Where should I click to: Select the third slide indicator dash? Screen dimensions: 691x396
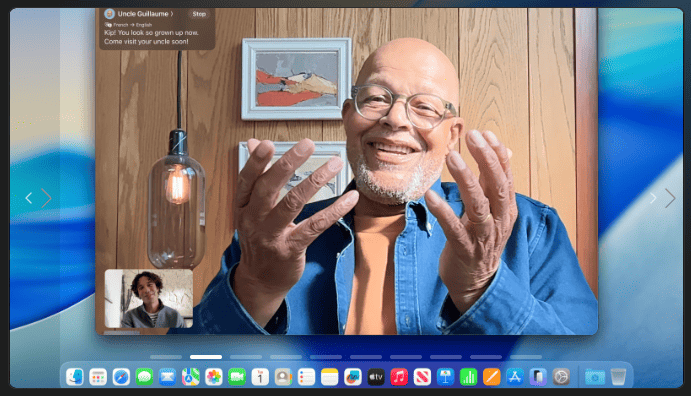pyautogui.click(x=246, y=357)
